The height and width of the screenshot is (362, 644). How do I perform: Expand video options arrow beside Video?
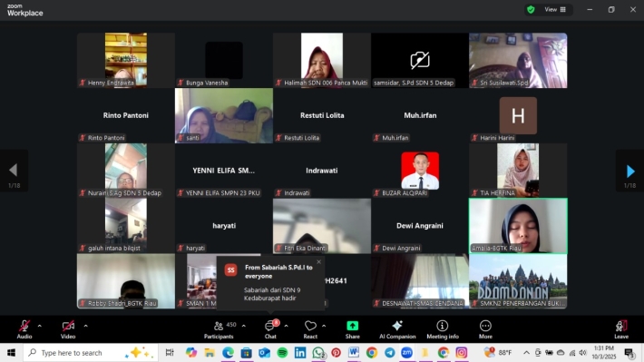(x=85, y=326)
